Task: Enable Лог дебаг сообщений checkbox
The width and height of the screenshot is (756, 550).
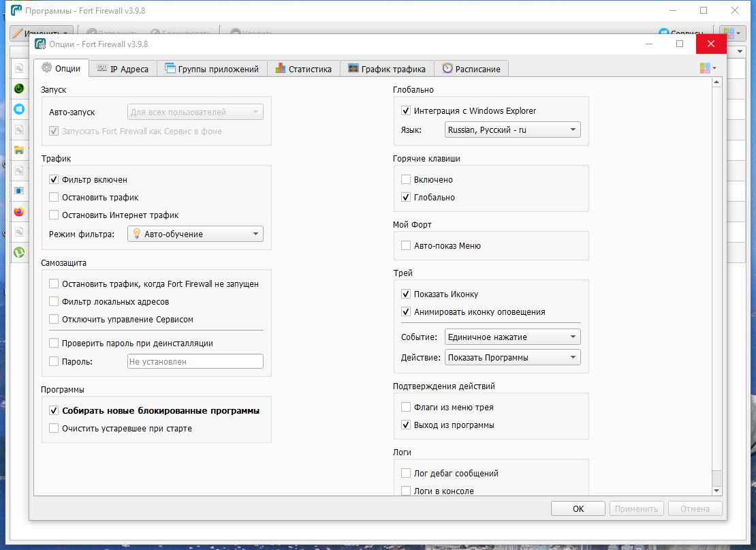Action: pyautogui.click(x=405, y=473)
